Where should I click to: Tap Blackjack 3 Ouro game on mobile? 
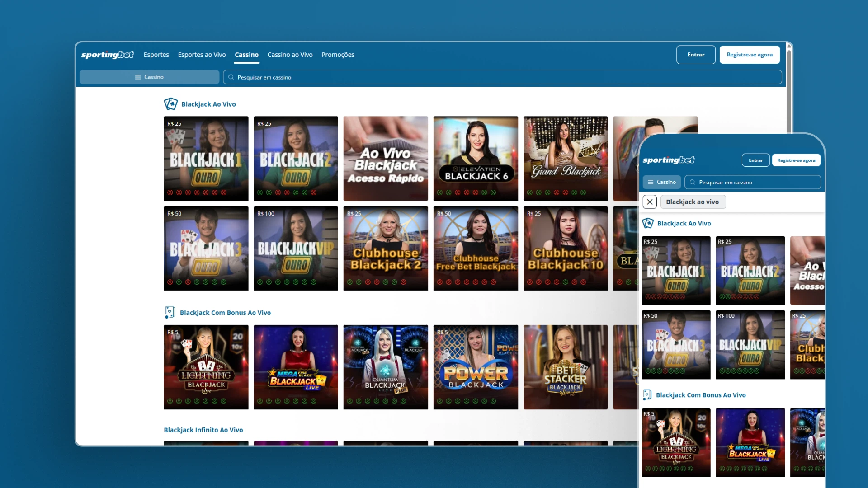pyautogui.click(x=676, y=344)
